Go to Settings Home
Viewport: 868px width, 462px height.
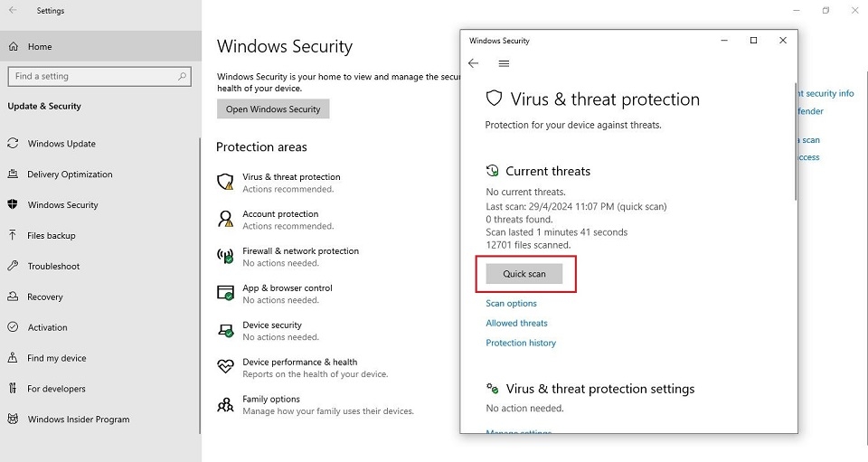click(x=40, y=47)
